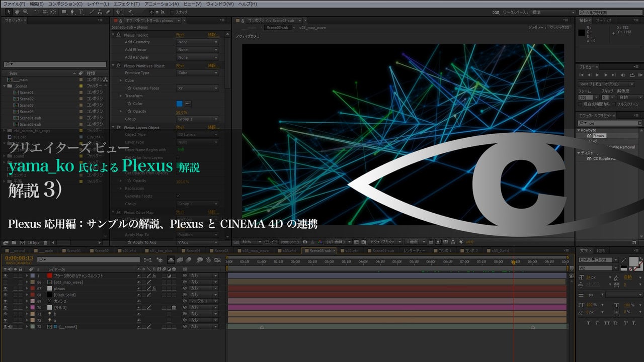The width and height of the screenshot is (644, 362).
Task: Toggle visibility of the [__sound] layer
Action: click(5, 326)
